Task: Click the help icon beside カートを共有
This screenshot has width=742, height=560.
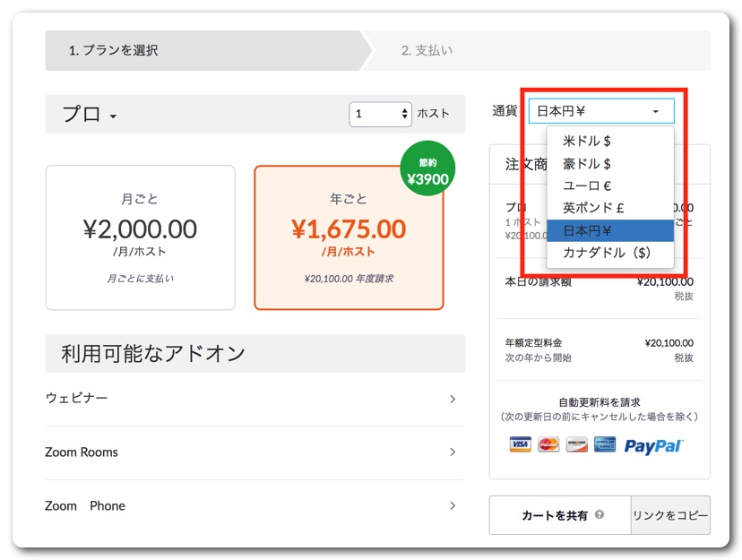Action: (600, 515)
